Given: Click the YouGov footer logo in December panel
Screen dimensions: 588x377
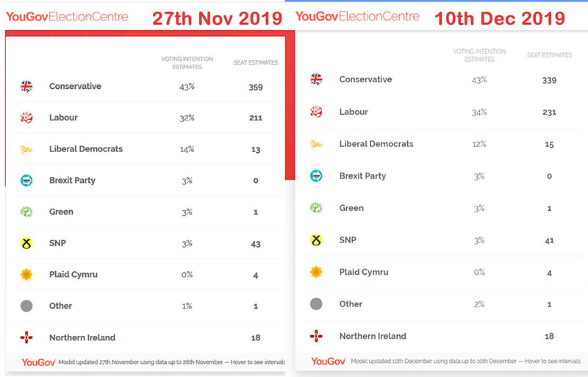Looking at the screenshot, I should pyautogui.click(x=329, y=361).
